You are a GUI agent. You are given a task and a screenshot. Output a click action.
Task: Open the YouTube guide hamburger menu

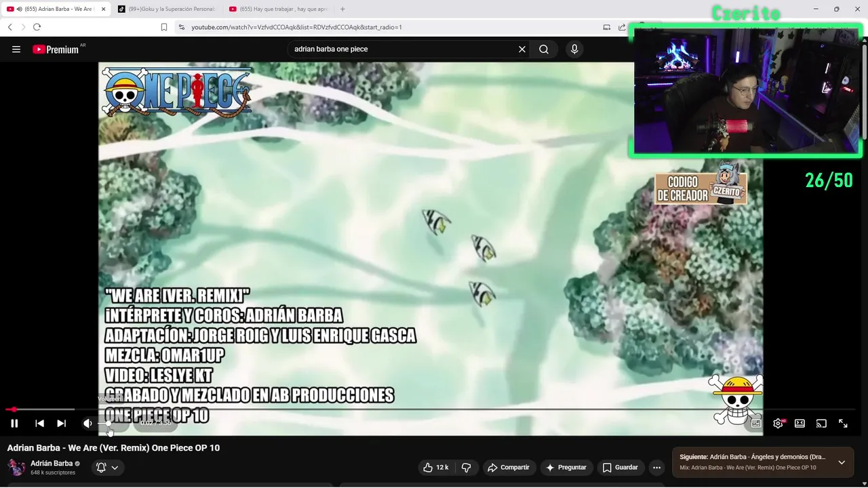[16, 49]
